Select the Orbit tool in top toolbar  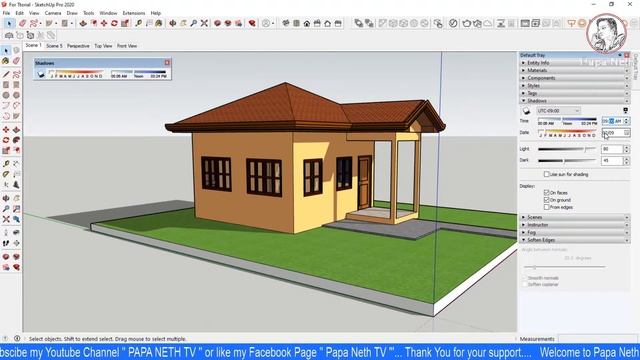pos(173,24)
